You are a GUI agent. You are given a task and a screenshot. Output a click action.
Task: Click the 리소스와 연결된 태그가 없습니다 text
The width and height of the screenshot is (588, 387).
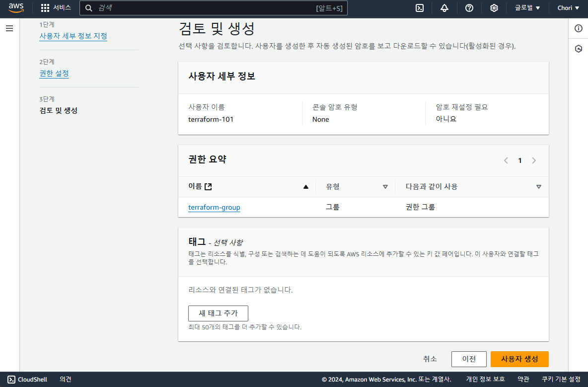(240, 290)
